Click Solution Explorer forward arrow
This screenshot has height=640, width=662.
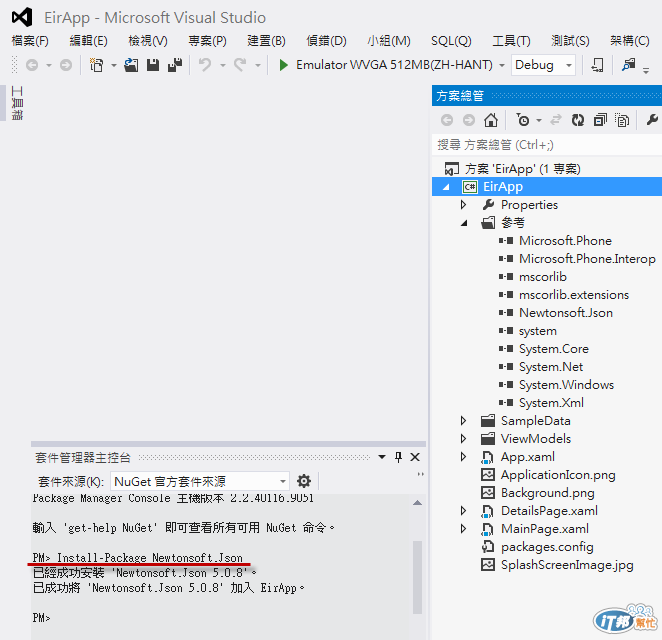point(469,120)
